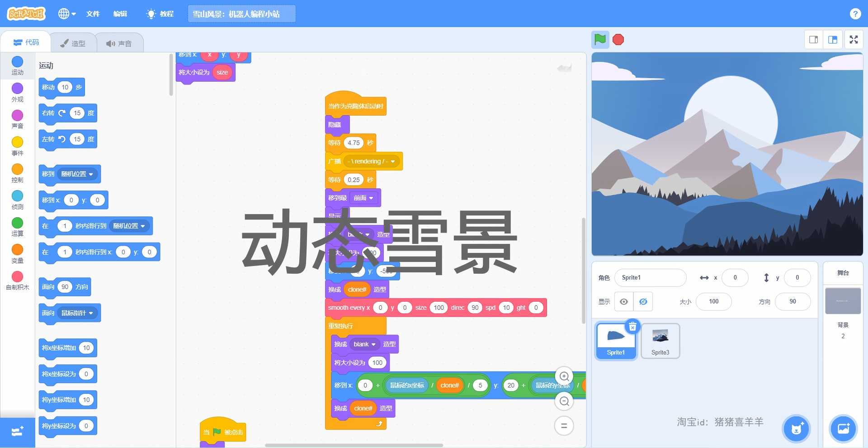Open 随机位置 dropdown in glide block
This screenshot has width=868, height=448.
129,226
